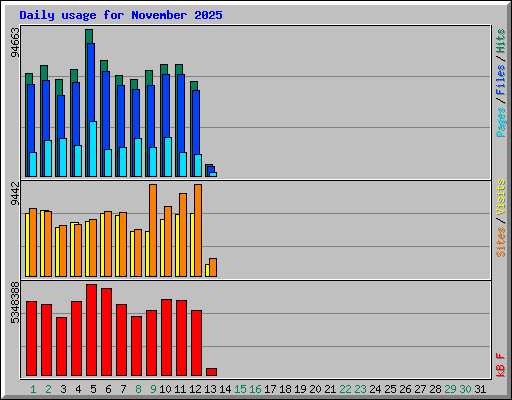Click day 16 on the x-axis

coord(255,389)
